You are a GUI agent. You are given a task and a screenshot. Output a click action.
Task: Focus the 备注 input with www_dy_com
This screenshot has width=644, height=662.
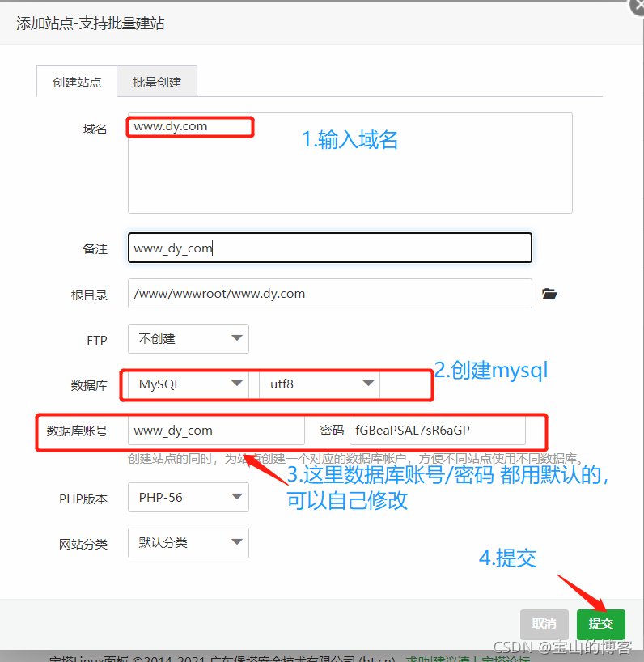pos(329,248)
